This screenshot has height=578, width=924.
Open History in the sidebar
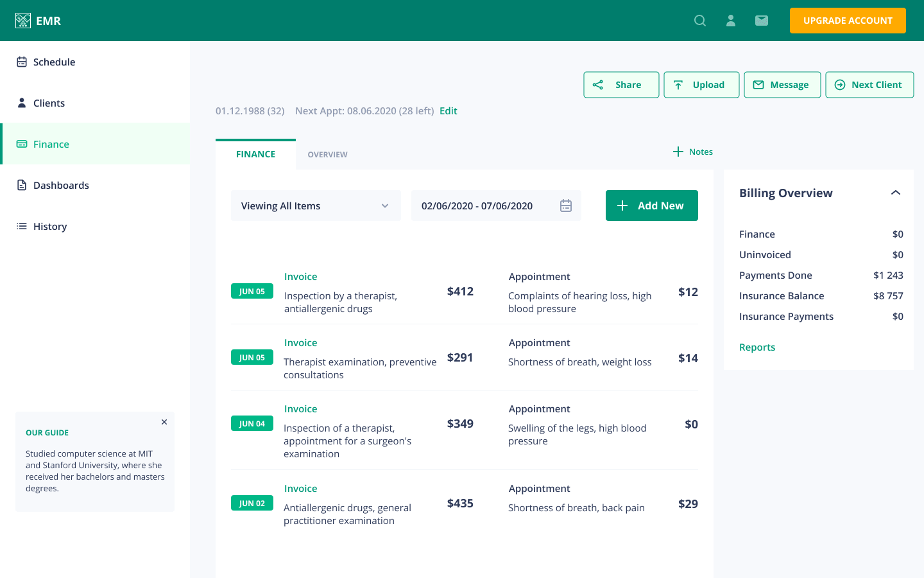(x=49, y=226)
